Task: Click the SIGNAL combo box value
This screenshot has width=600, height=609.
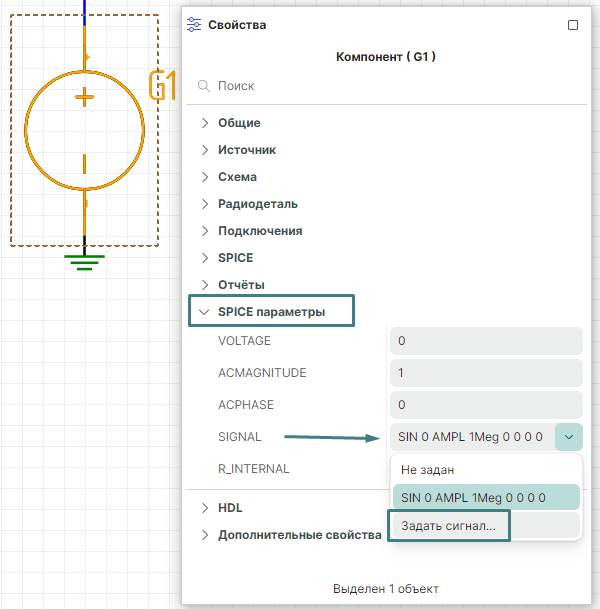Action: [x=473, y=437]
